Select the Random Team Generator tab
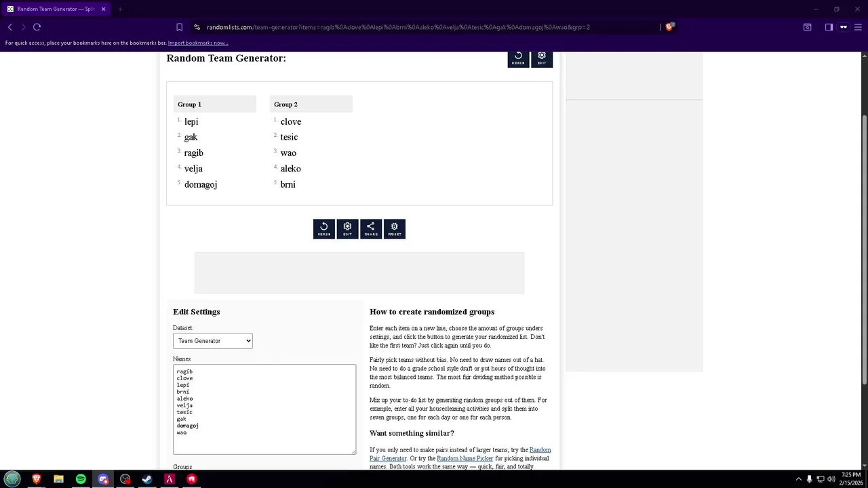The height and width of the screenshot is (488, 868). tap(56, 9)
